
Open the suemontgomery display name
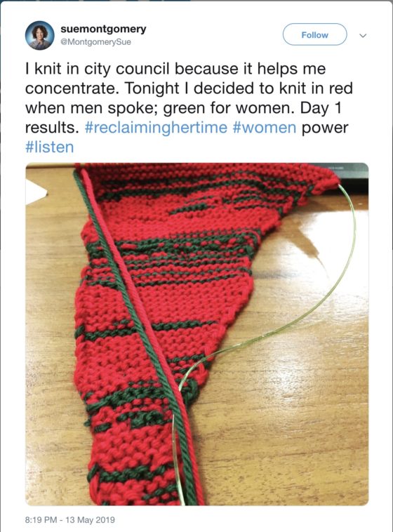[x=103, y=29]
